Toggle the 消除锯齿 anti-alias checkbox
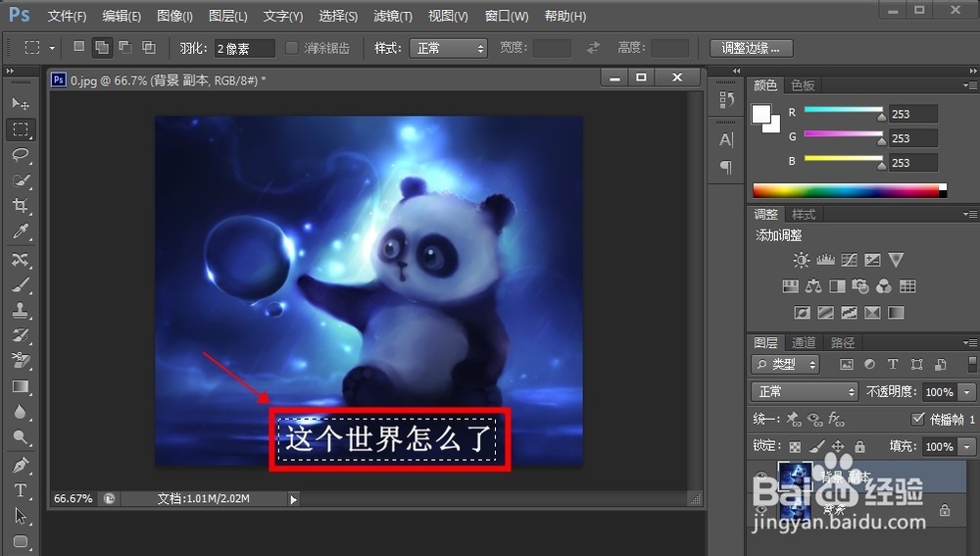980x556 pixels. coord(291,48)
